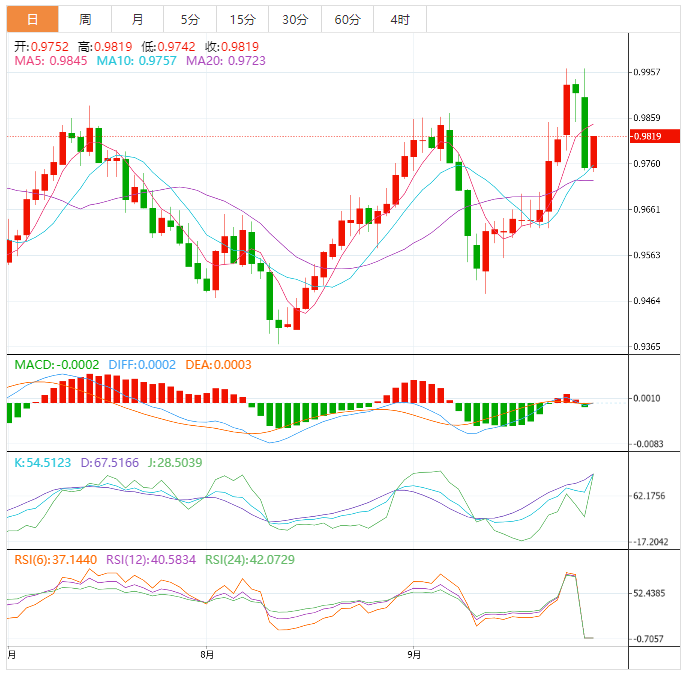The width and height of the screenshot is (689, 674).
Task: Click the red 0.9819 current price tag
Action: click(648, 136)
